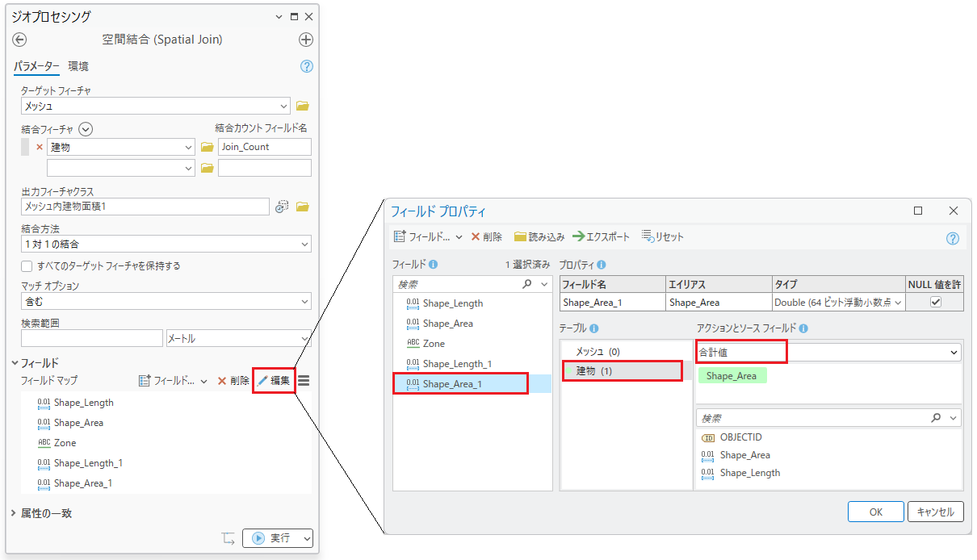
Task: Click the back arrow in Geoprocessing pane
Action: coord(20,40)
